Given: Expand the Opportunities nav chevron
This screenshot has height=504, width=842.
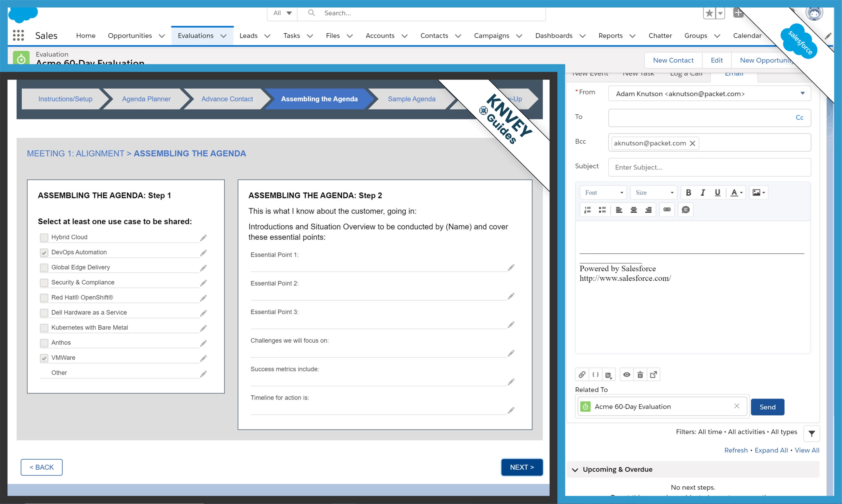Looking at the screenshot, I should click(162, 36).
